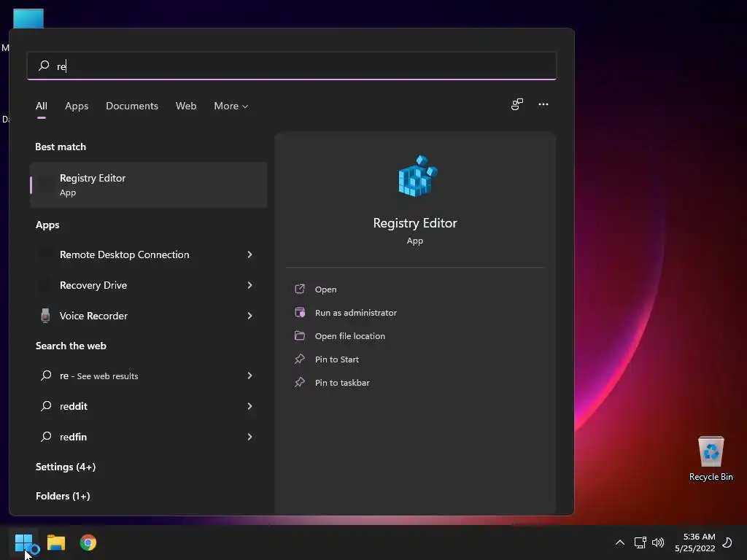The width and height of the screenshot is (747, 560).
Task: Click the 'Voice Recorder' result label
Action: click(x=93, y=316)
